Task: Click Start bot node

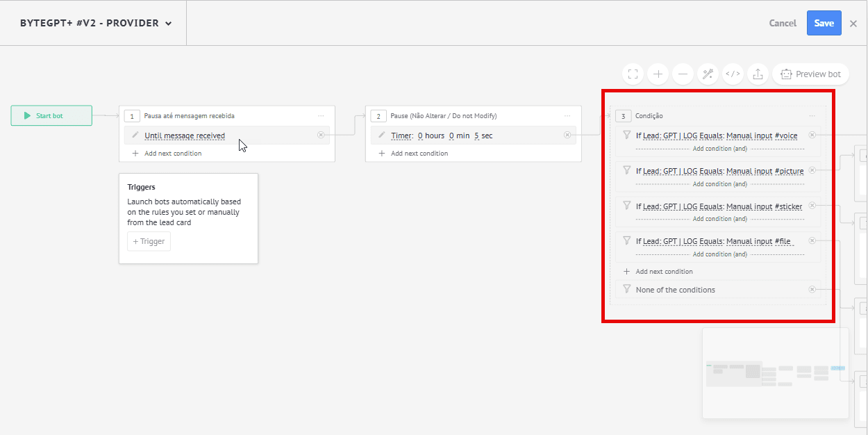Action: tap(51, 115)
